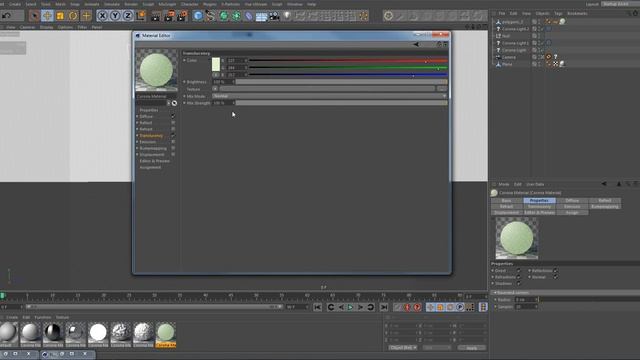Select the Move tool
640x360 pixels.
point(47,16)
